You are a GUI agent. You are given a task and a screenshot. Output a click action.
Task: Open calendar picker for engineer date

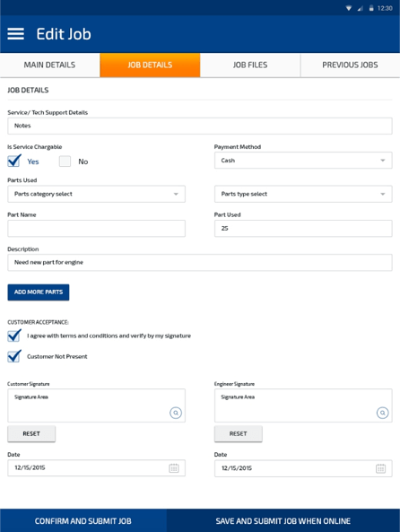pyautogui.click(x=380, y=468)
